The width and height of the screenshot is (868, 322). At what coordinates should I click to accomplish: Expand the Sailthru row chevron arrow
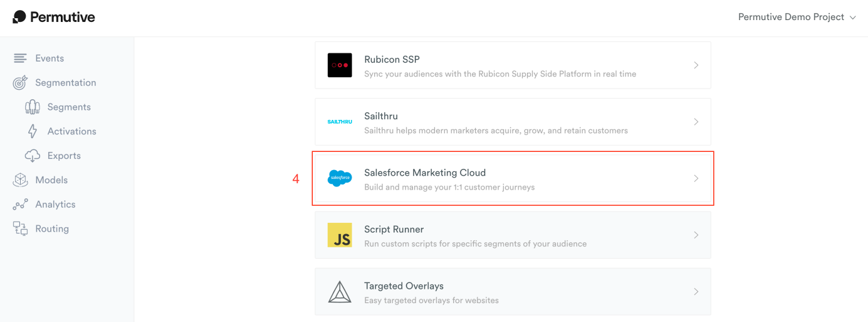tap(696, 122)
